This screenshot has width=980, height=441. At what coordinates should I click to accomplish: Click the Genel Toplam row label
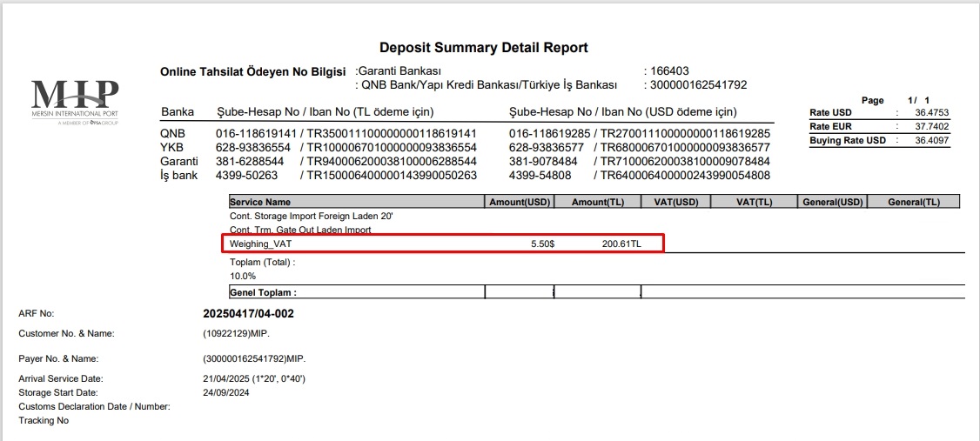263,293
